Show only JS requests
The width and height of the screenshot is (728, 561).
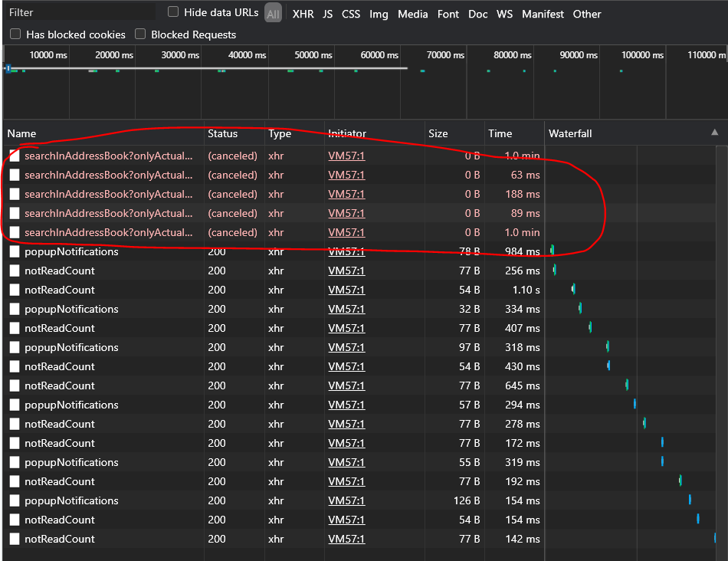coord(328,14)
